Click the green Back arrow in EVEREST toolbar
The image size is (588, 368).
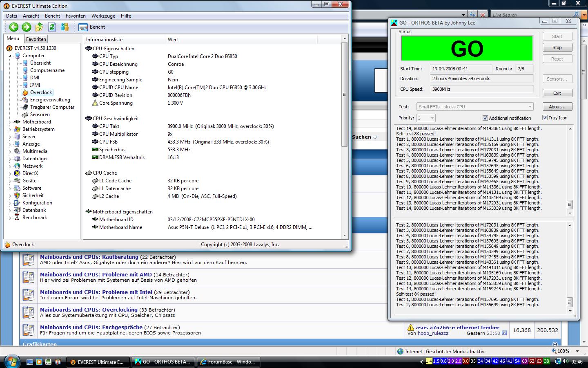14,27
